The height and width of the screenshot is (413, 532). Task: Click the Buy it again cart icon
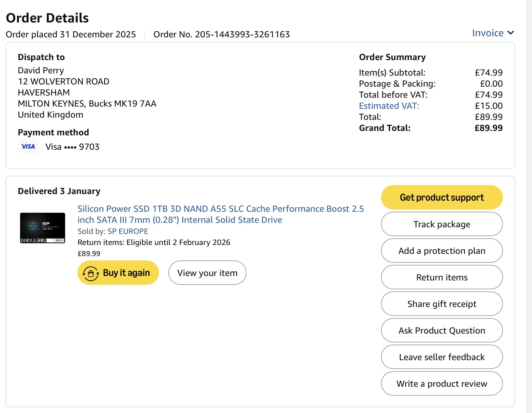(91, 273)
